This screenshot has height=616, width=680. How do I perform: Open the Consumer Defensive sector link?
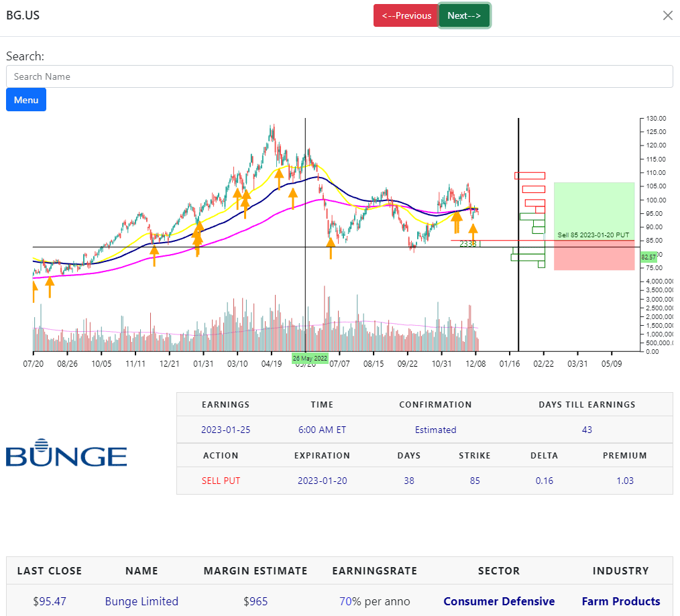[x=499, y=601]
